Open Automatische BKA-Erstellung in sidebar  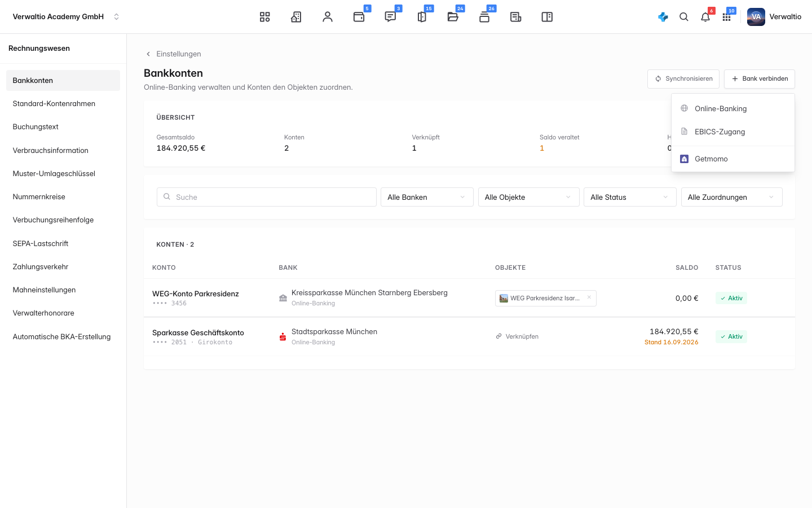[x=63, y=336]
